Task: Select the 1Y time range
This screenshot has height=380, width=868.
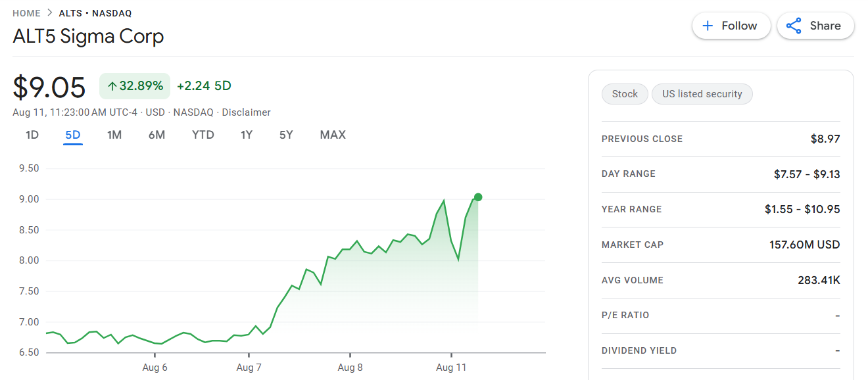Action: [x=247, y=135]
